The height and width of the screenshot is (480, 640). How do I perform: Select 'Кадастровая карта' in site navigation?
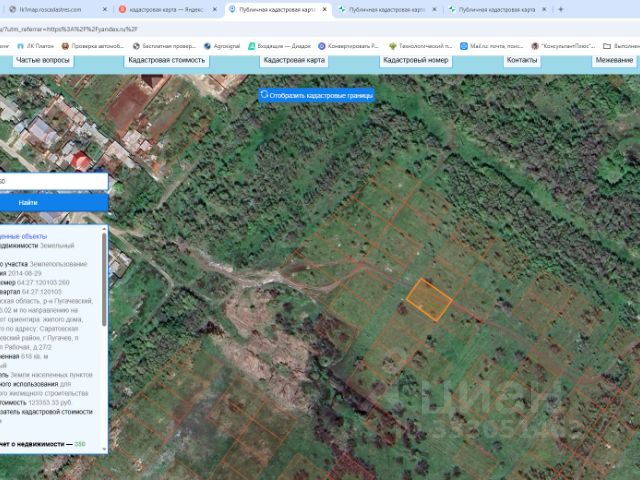pyautogui.click(x=294, y=60)
